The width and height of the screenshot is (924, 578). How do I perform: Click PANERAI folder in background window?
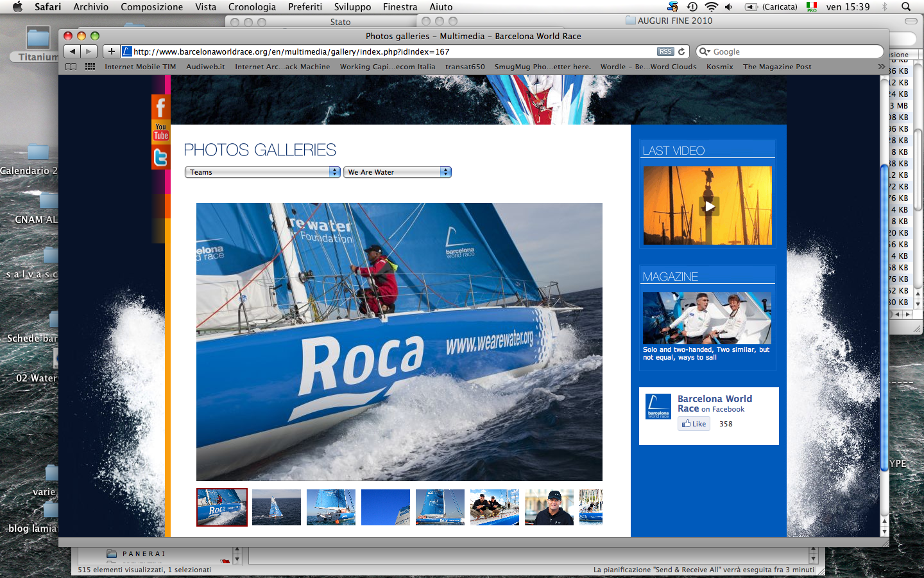click(x=136, y=554)
